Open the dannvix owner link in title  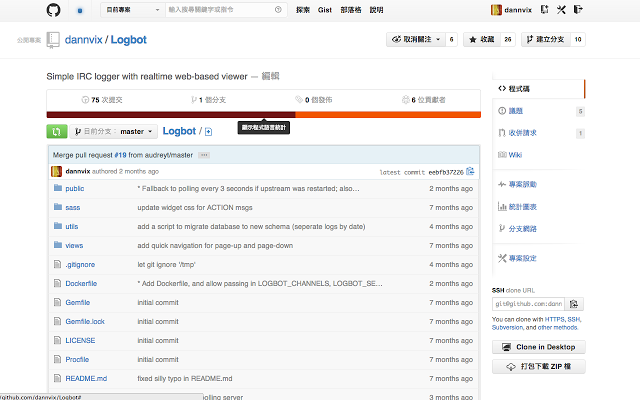[83, 40]
